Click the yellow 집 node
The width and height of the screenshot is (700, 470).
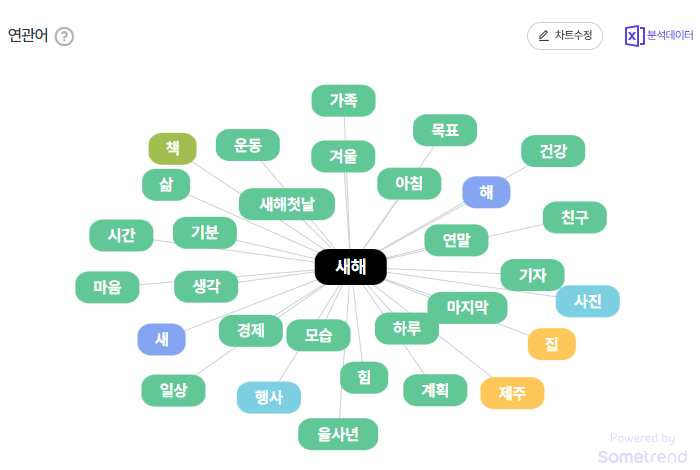pyautogui.click(x=552, y=344)
